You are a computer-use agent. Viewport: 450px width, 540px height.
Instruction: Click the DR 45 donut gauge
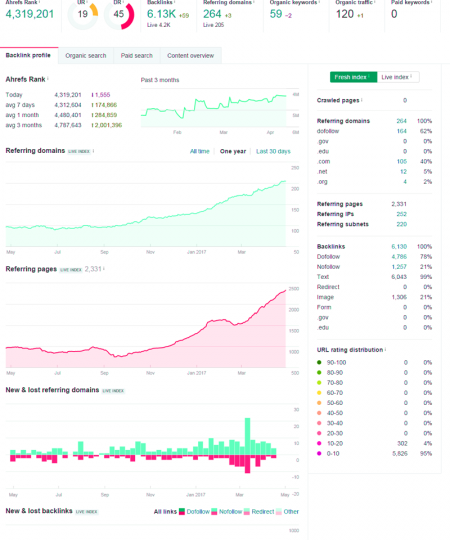119,14
